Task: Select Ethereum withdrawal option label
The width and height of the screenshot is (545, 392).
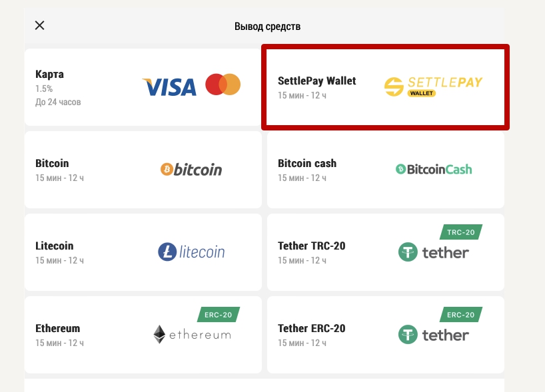Action: 58,329
